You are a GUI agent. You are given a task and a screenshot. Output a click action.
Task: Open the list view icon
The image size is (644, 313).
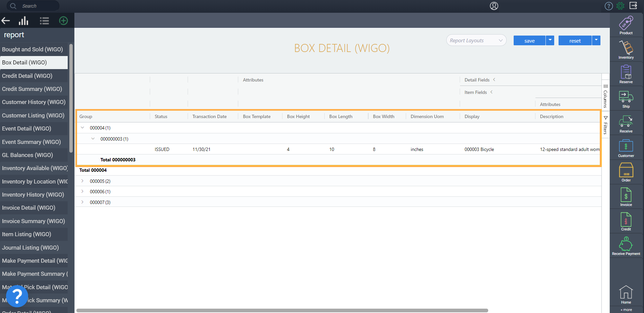click(x=44, y=21)
